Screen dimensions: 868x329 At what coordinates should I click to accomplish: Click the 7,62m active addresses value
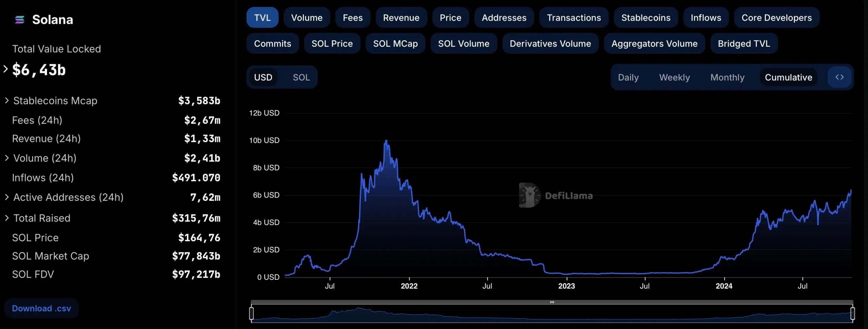click(205, 197)
